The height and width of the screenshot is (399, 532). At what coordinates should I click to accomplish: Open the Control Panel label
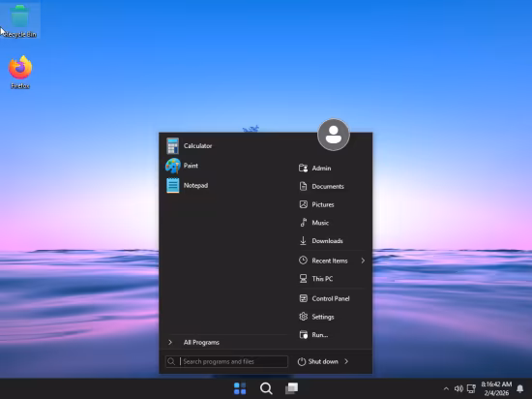pyautogui.click(x=331, y=298)
